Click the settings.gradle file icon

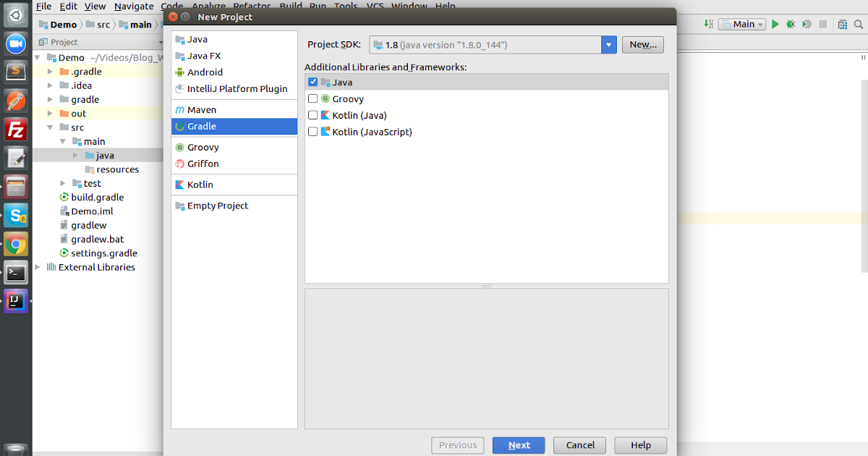(x=64, y=253)
